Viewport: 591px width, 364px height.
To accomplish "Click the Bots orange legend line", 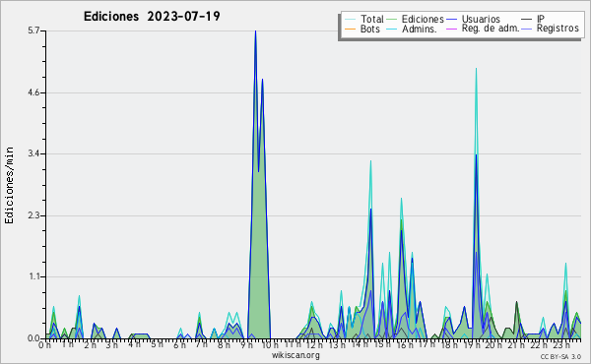I will [350, 29].
